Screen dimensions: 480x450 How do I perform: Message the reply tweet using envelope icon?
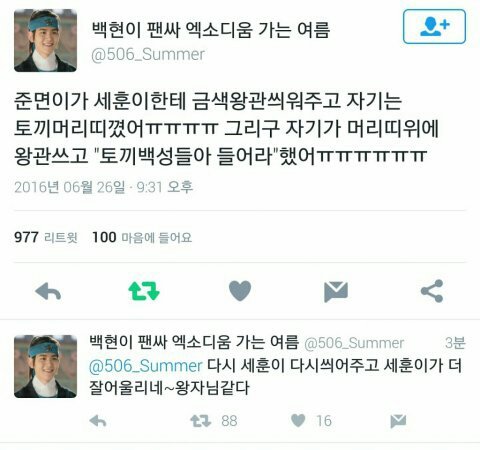[398, 421]
